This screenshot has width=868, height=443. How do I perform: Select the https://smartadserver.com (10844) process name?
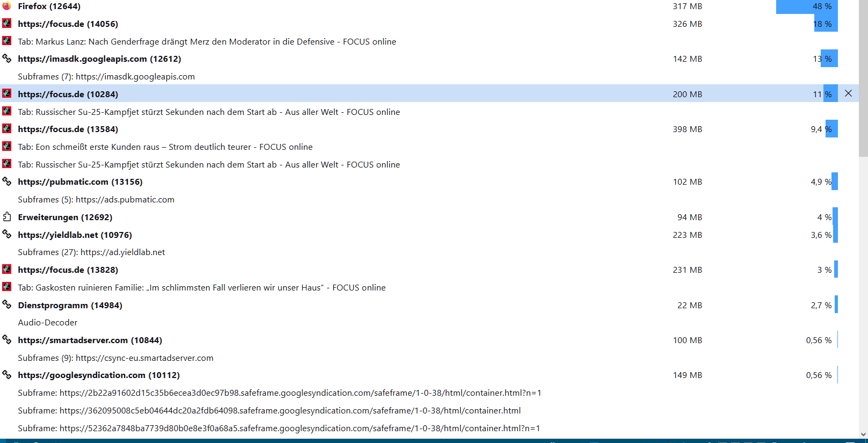(90, 340)
